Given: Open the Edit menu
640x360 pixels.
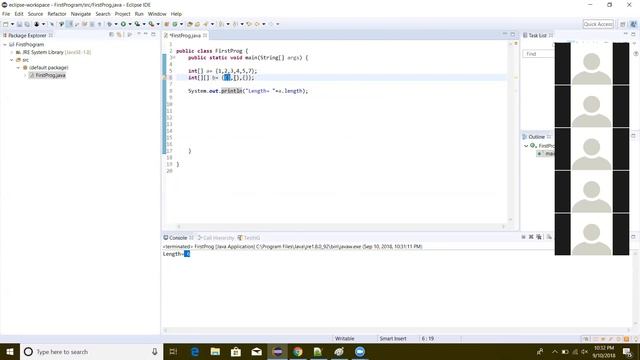Looking at the screenshot, I should coord(19,14).
